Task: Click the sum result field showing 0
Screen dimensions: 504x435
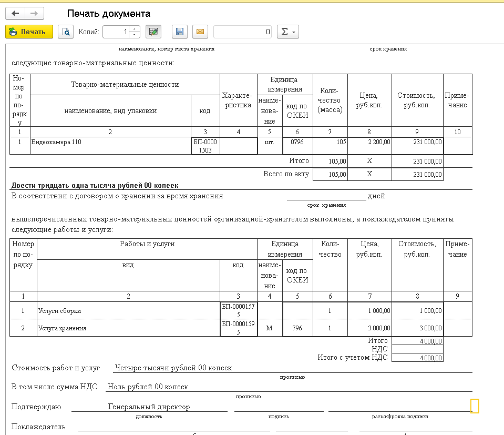Action: click(x=242, y=32)
